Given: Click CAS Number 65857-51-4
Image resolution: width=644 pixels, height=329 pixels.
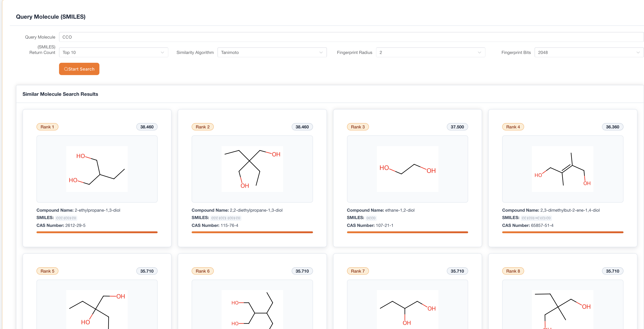Looking at the screenshot, I should 542,225.
